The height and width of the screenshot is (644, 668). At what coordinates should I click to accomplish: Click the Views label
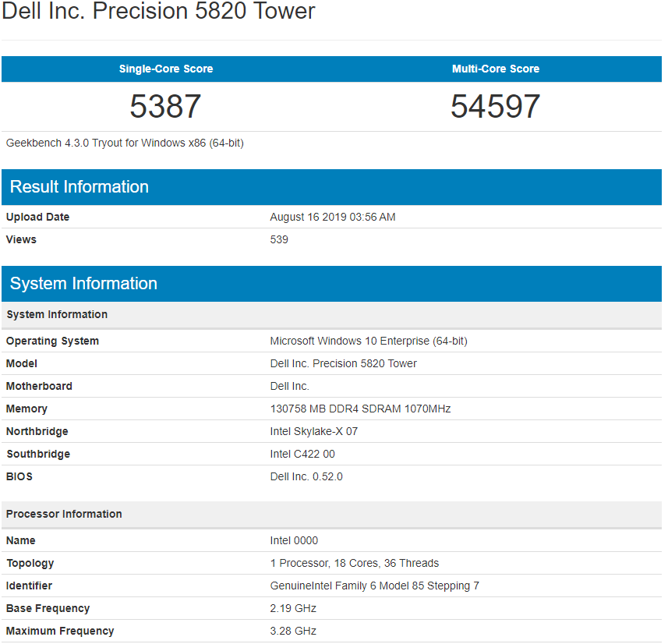click(x=21, y=239)
